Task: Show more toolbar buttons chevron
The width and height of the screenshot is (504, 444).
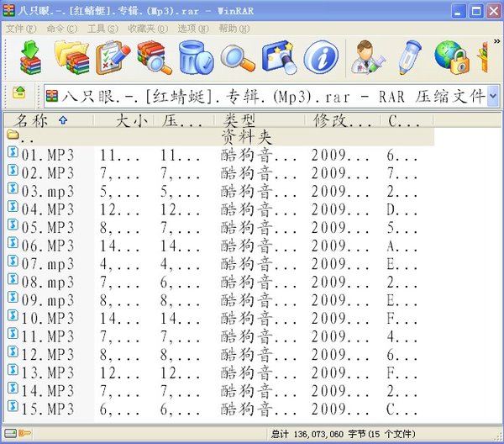Action: point(497,41)
